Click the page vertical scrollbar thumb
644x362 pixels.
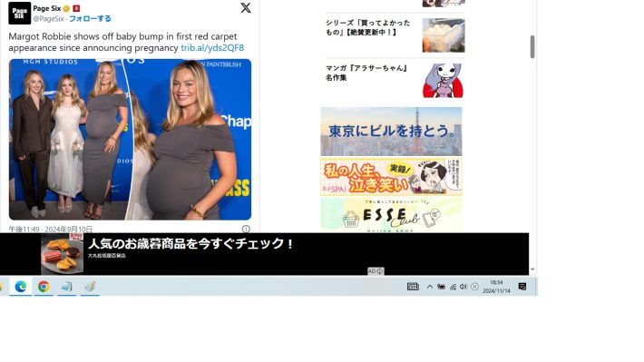pos(532,47)
